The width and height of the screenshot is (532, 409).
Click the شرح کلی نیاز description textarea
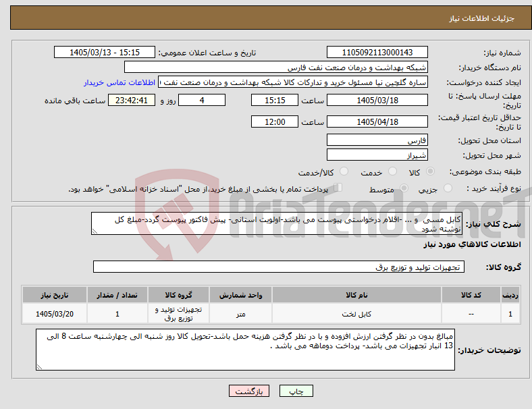pos(277,223)
